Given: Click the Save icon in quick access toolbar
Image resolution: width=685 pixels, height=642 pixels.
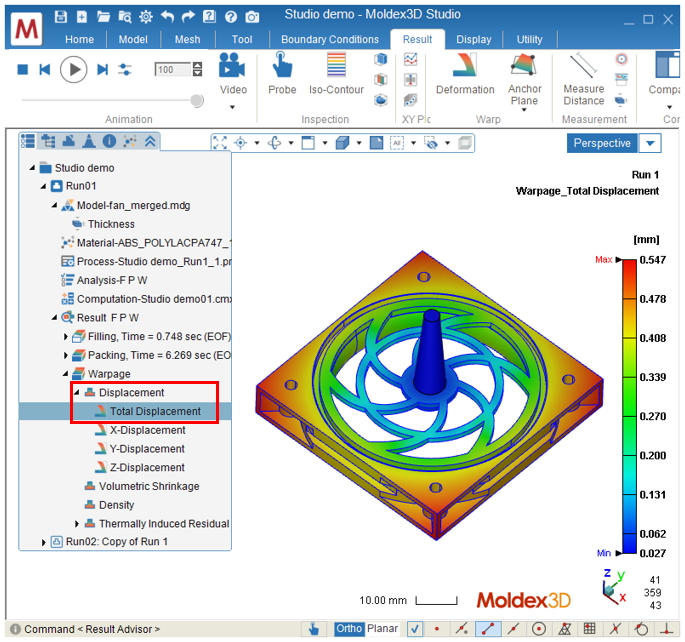Looking at the screenshot, I should 61,17.
